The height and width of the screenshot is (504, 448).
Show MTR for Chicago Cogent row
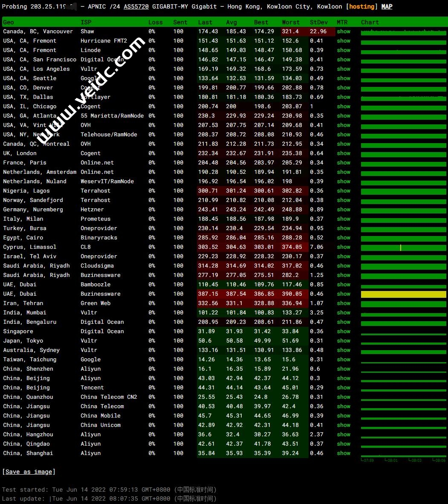pyautogui.click(x=344, y=107)
